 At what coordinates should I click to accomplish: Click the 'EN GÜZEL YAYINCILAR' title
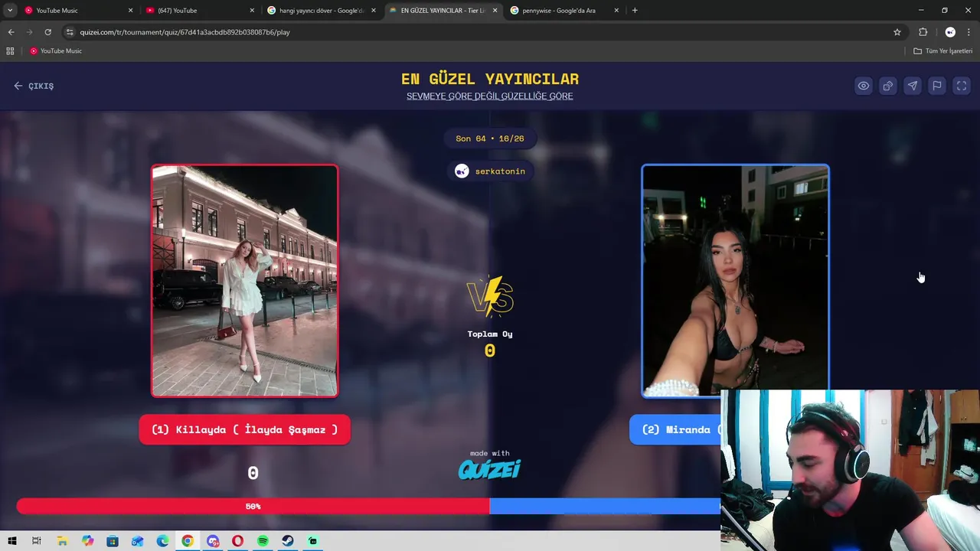click(490, 79)
